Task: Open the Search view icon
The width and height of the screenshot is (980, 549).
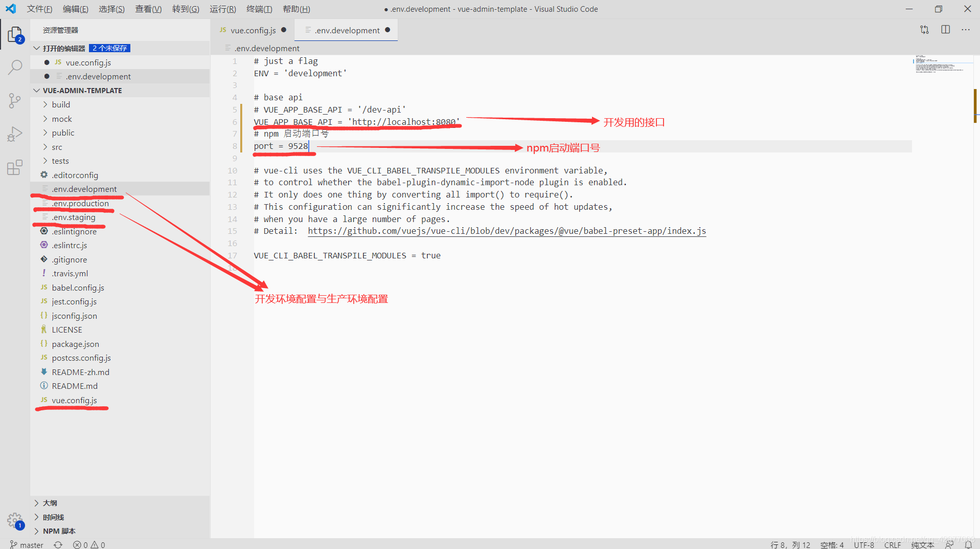Action: [15, 67]
